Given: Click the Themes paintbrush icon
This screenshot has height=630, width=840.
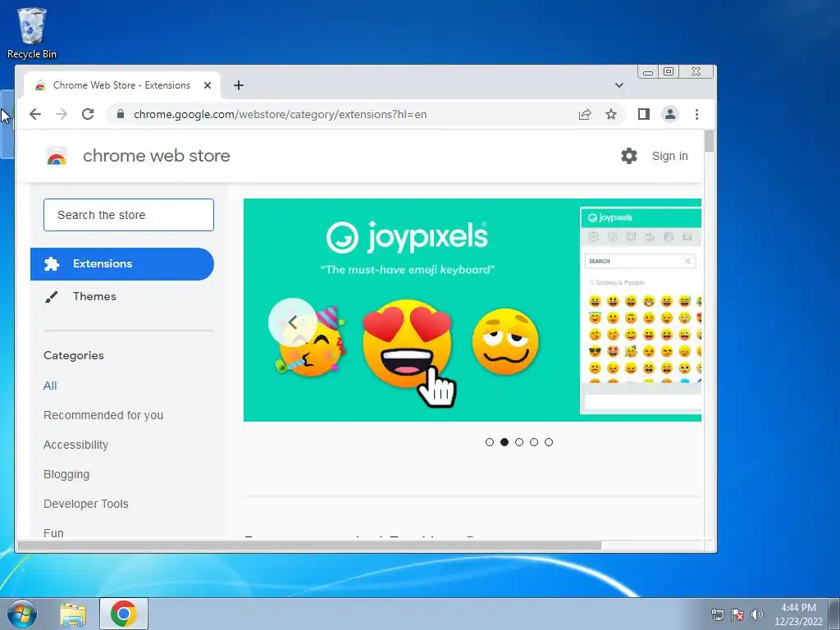Looking at the screenshot, I should tap(52, 296).
